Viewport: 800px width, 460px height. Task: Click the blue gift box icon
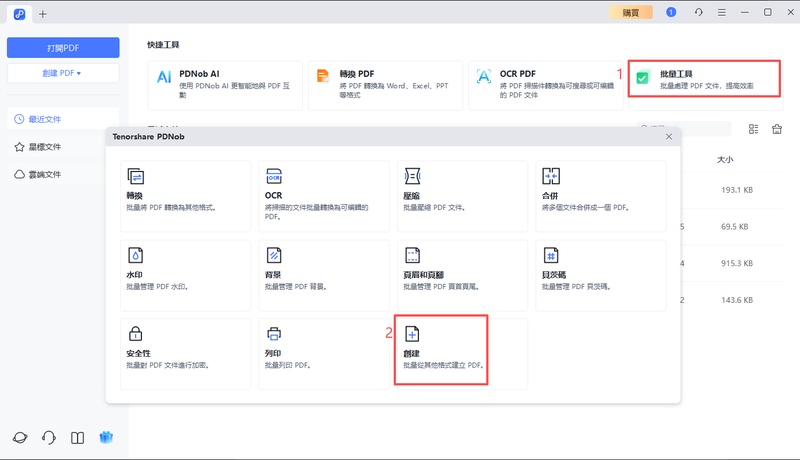106,438
